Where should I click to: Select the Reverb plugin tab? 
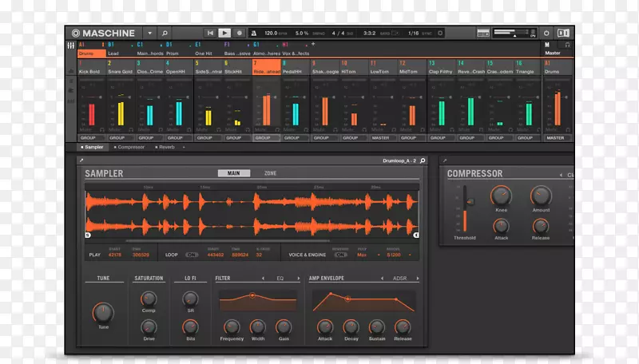click(166, 147)
